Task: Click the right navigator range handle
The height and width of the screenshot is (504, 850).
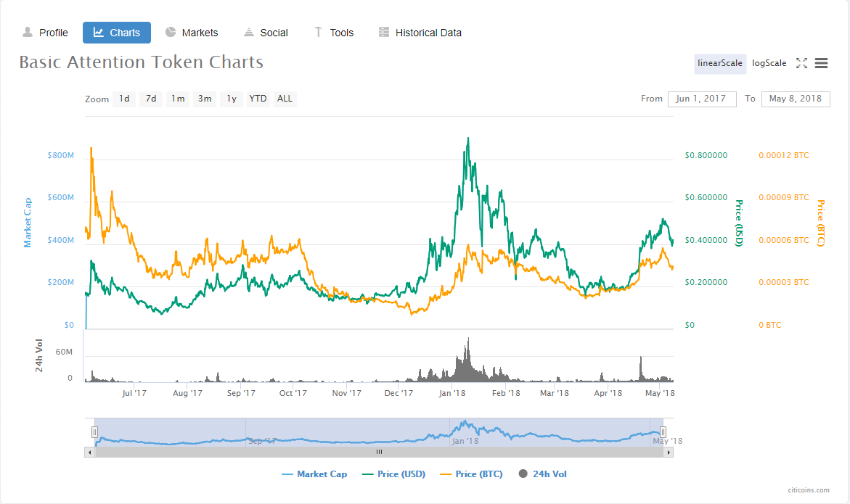Action: (x=663, y=432)
